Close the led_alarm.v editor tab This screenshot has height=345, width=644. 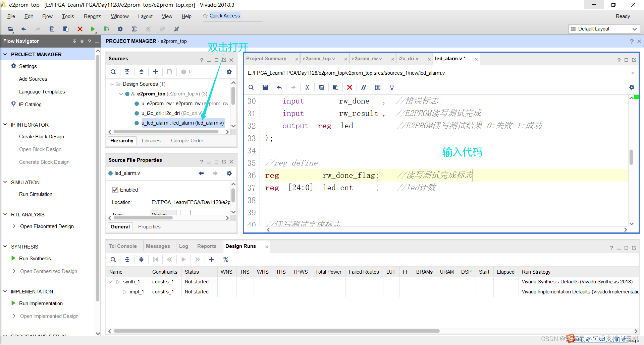point(476,59)
